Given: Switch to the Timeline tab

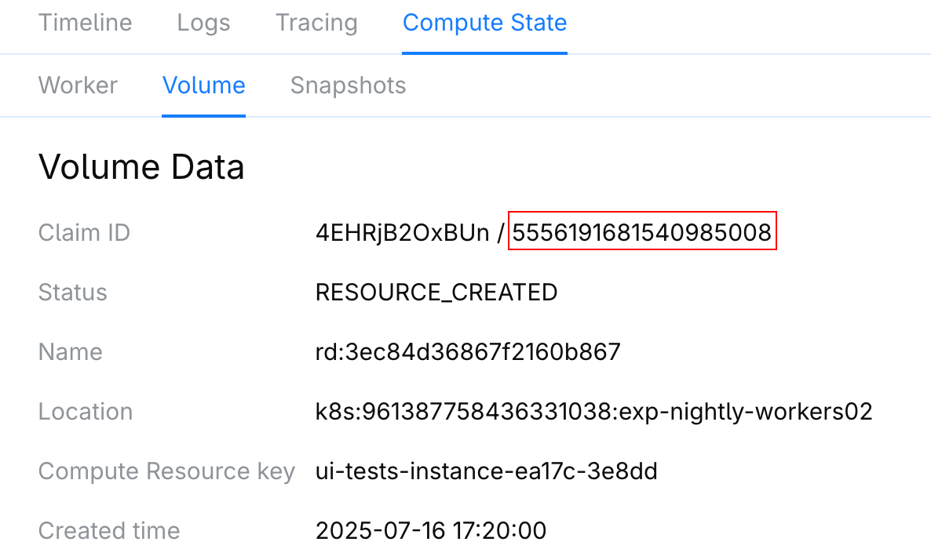Looking at the screenshot, I should point(85,23).
